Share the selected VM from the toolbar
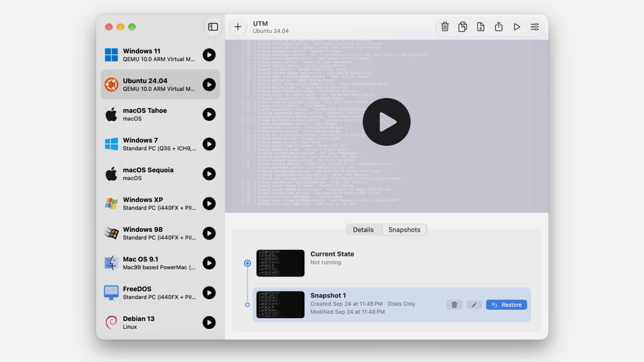The image size is (644, 362). tap(499, 27)
